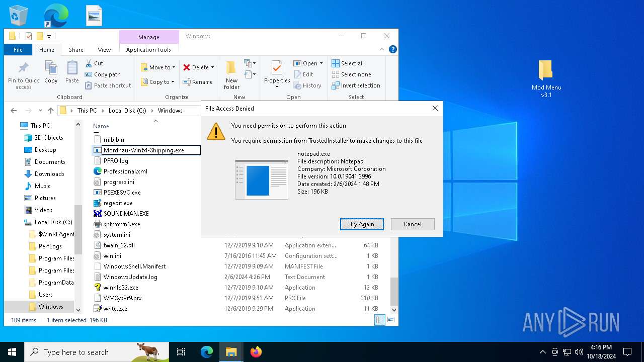Switch to the View ribbon tab
644x362 pixels.
click(104, 50)
